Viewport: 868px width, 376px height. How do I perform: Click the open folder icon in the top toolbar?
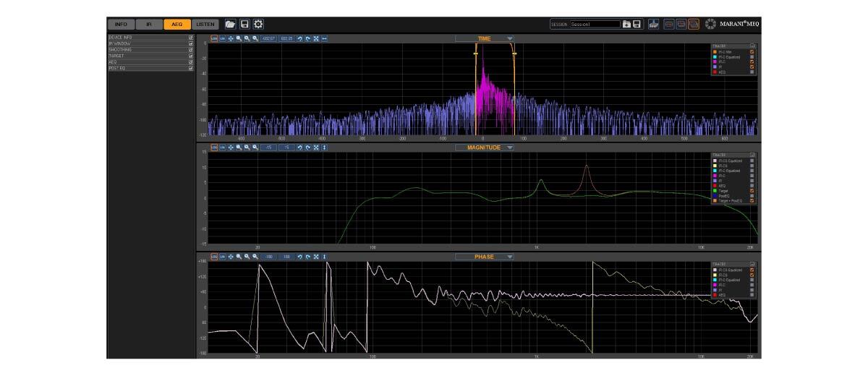[x=230, y=24]
